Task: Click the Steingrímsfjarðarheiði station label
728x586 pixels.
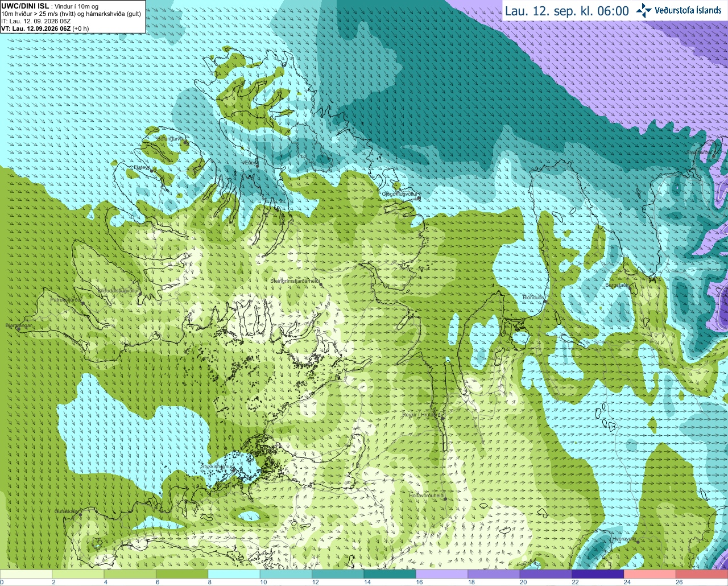Action: click(x=294, y=281)
